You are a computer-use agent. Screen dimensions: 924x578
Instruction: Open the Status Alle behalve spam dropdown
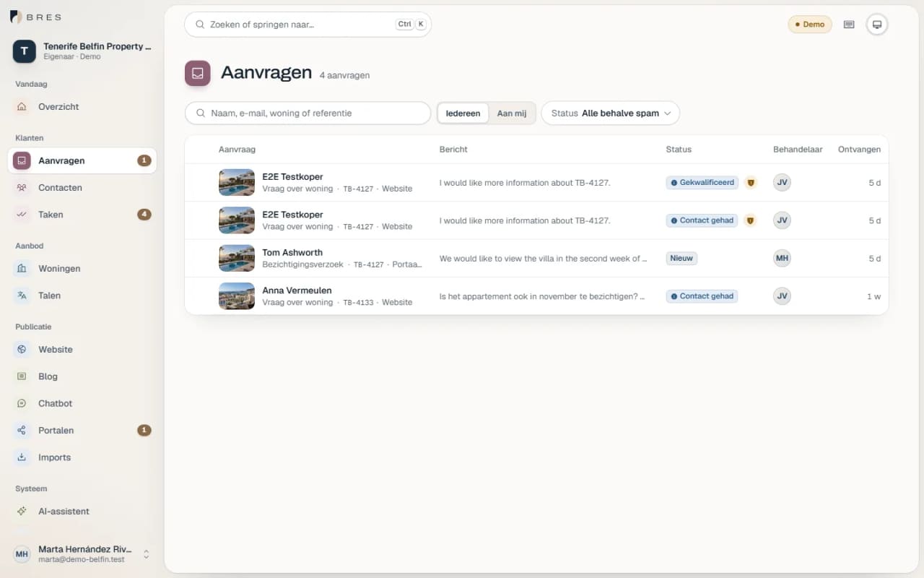click(611, 113)
